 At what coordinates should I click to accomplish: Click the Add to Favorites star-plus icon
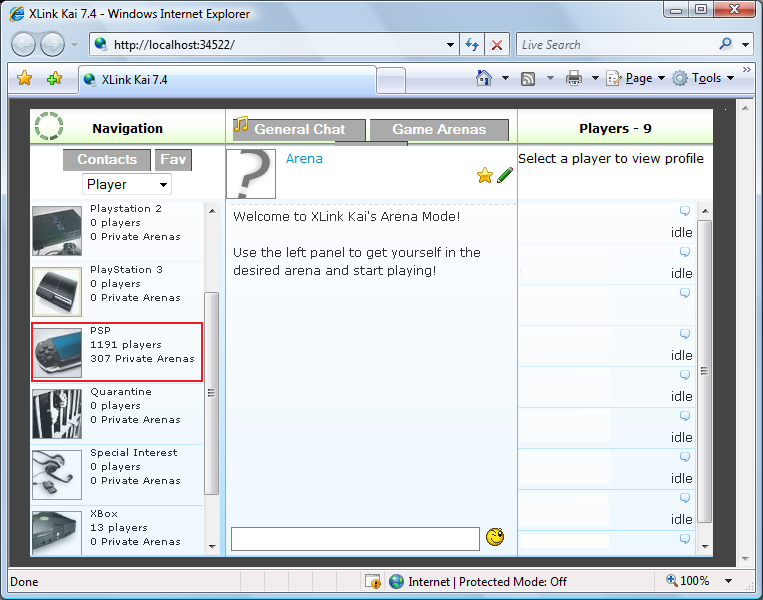pos(54,78)
